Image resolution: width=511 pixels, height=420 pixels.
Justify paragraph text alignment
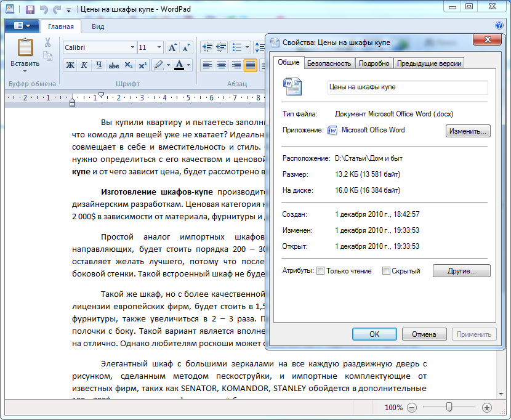[x=251, y=65]
